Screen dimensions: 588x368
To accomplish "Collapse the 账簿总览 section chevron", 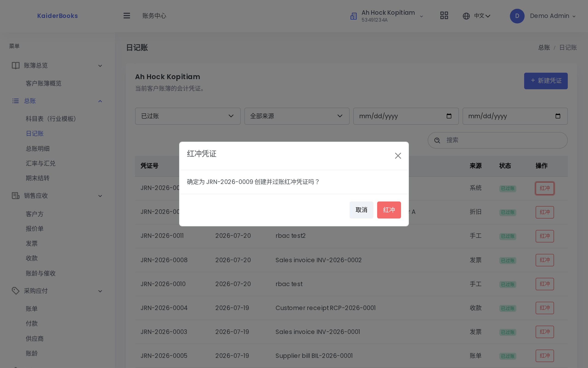I will (100, 66).
